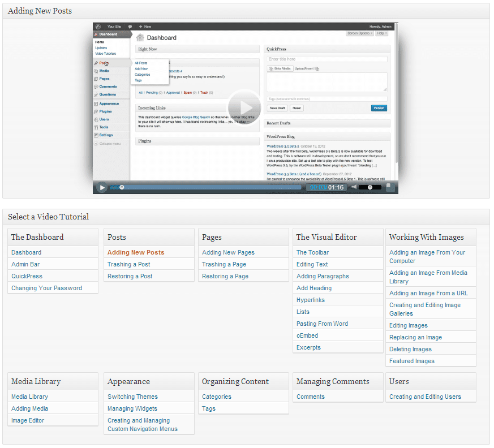The image size is (494, 448).
Task: Open the Deleting Images tutorial
Action: click(x=410, y=350)
